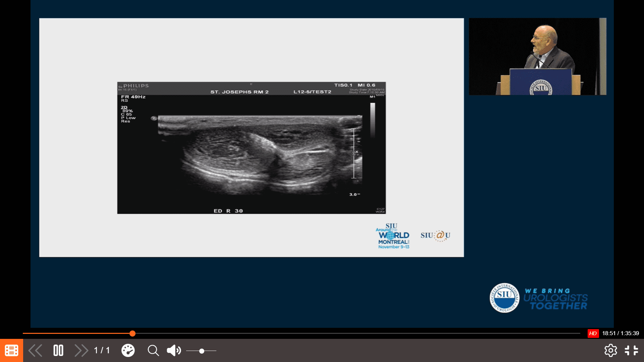Click the speaker camera video thumbnail
The image size is (644, 362).
click(x=537, y=56)
